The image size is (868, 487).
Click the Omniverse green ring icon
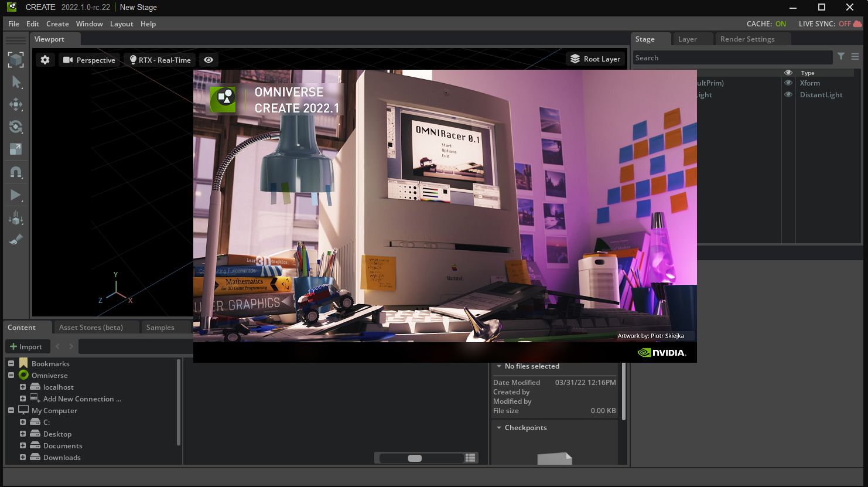coord(23,375)
